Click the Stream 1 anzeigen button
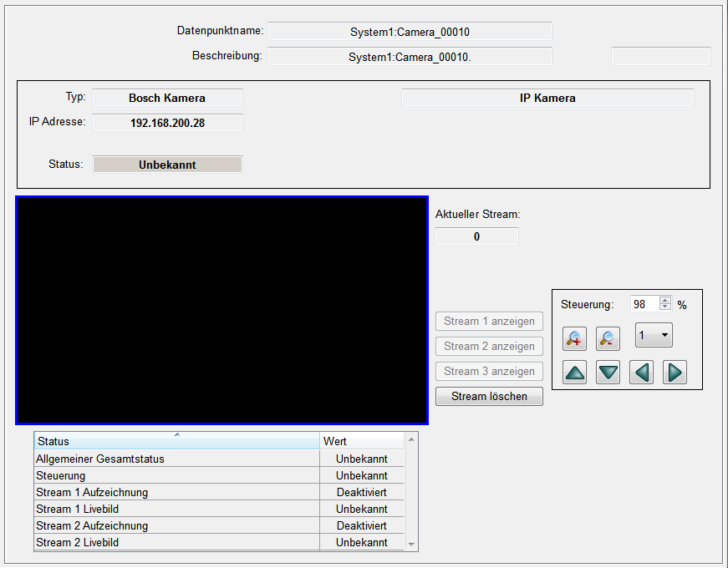This screenshot has height=568, width=728. click(x=489, y=322)
